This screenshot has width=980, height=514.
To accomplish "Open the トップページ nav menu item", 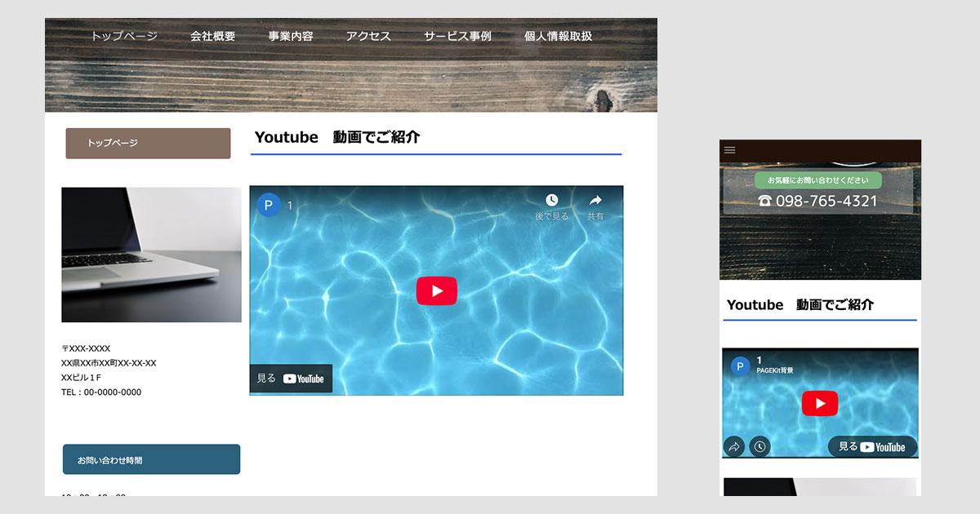I will [124, 36].
